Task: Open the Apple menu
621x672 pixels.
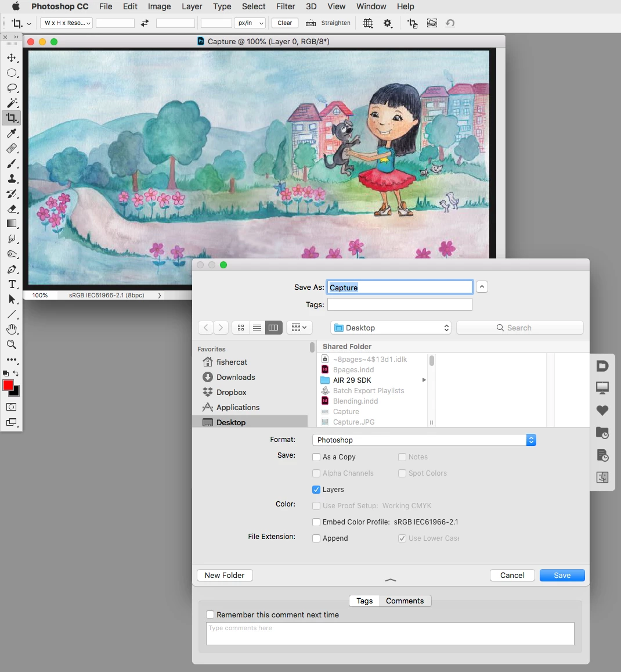Action: coord(16,6)
